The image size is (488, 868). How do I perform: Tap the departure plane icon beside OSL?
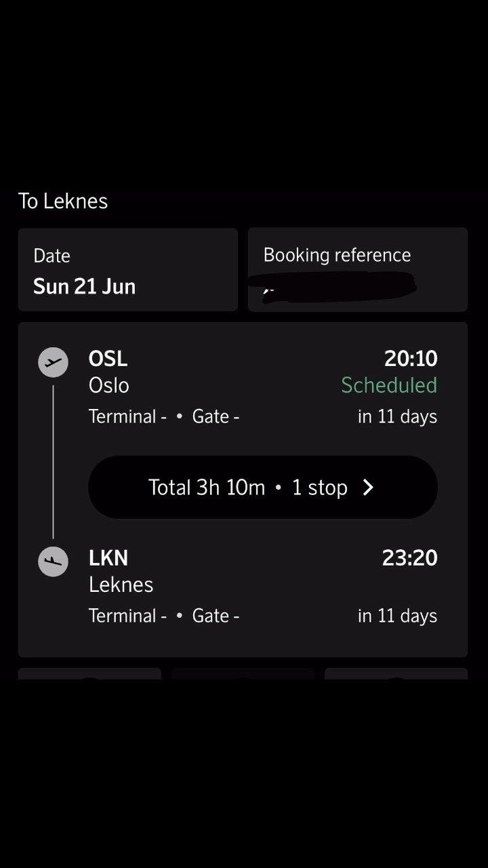(x=53, y=362)
